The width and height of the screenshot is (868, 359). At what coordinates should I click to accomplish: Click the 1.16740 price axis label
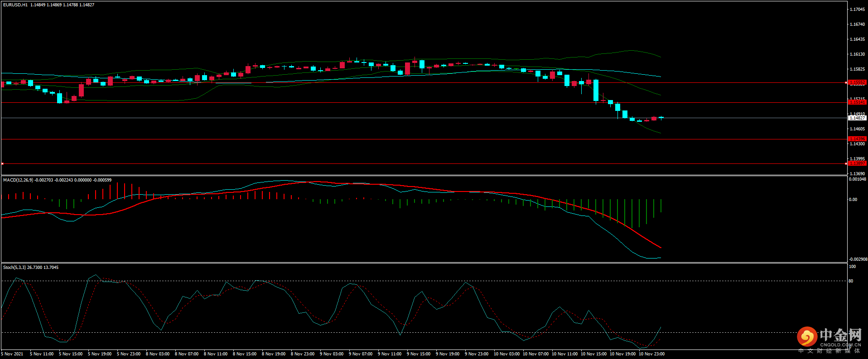coord(857,24)
